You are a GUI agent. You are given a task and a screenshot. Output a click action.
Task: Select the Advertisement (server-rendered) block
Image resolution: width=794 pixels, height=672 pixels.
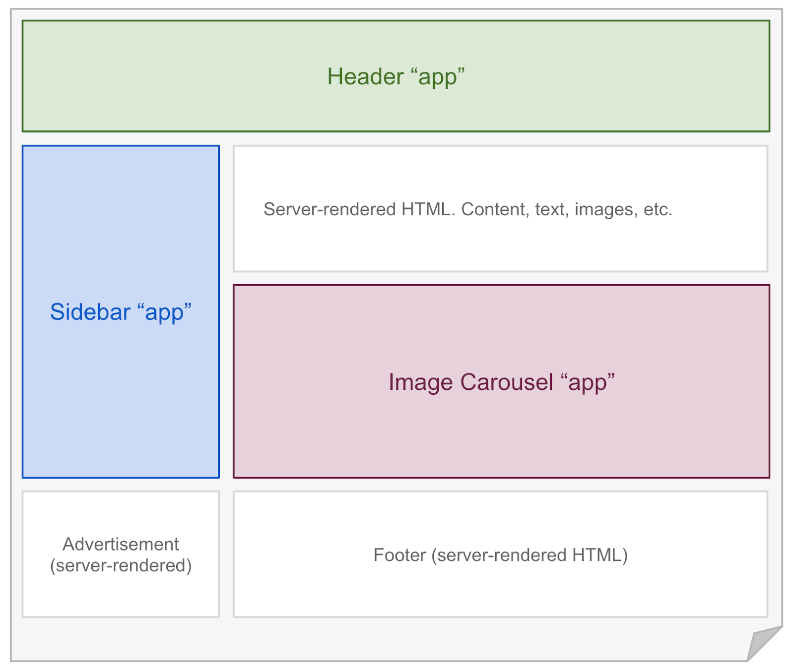click(x=120, y=554)
